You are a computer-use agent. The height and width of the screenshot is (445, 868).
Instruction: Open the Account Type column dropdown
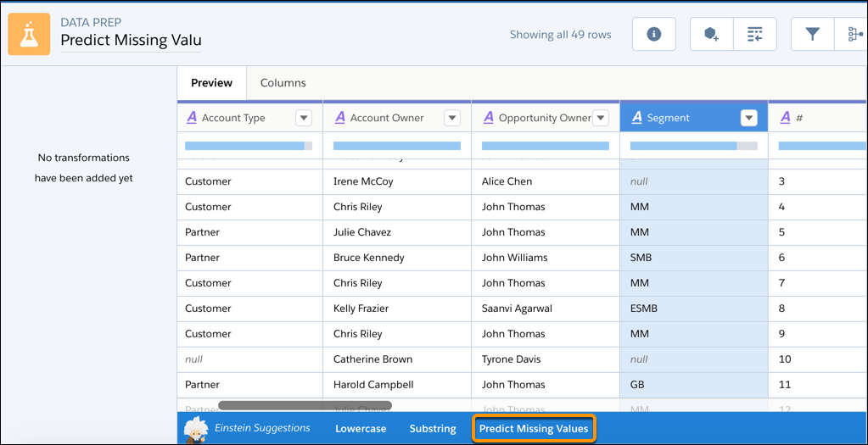(x=304, y=118)
